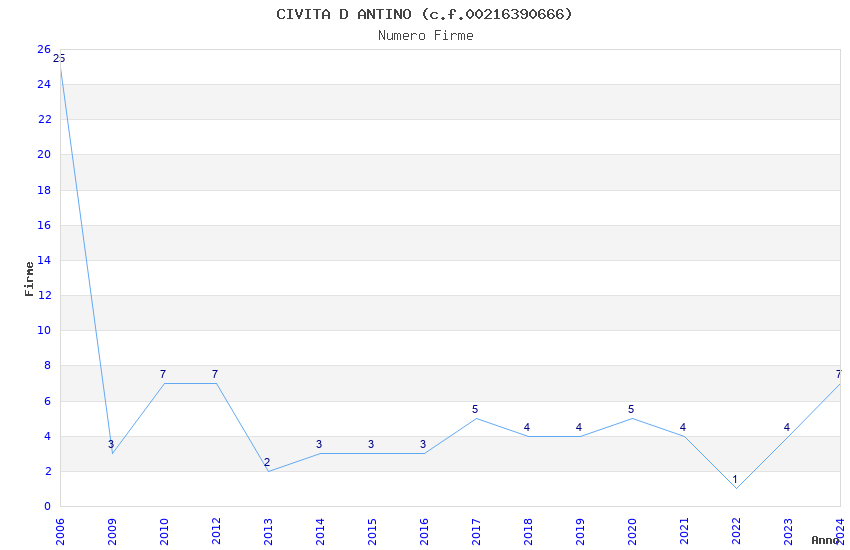Click data label 7 for year 2010

[x=163, y=374]
